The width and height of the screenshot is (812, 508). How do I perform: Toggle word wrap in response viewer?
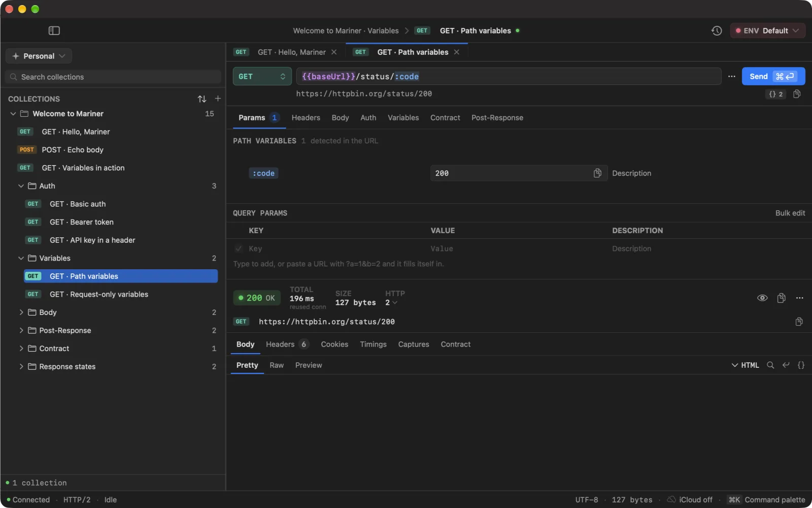(x=786, y=365)
